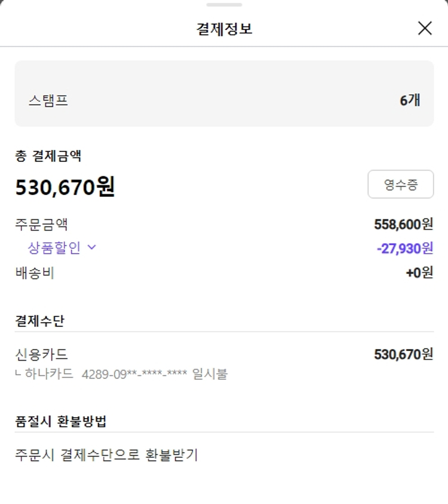This screenshot has width=448, height=504.
Task: Click the 결제수단 section heading
Action: coord(39,321)
